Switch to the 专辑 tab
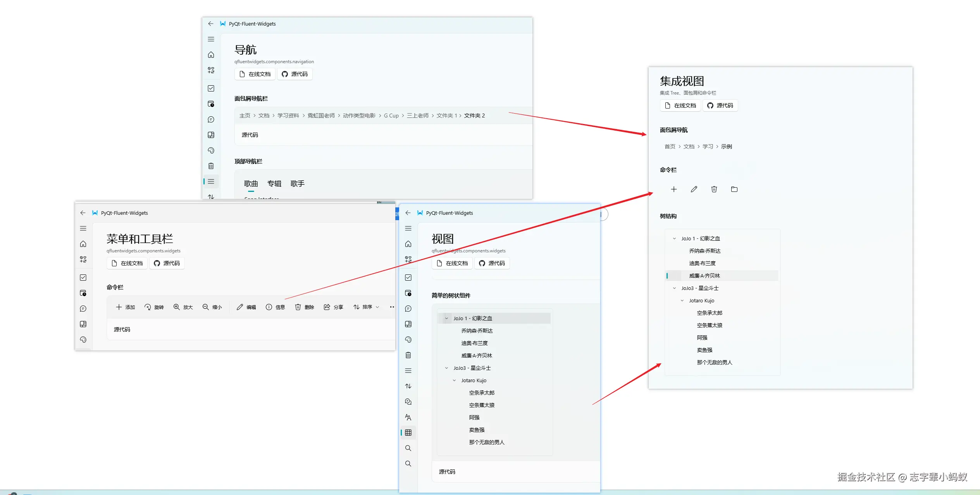980x495 pixels. click(x=274, y=184)
